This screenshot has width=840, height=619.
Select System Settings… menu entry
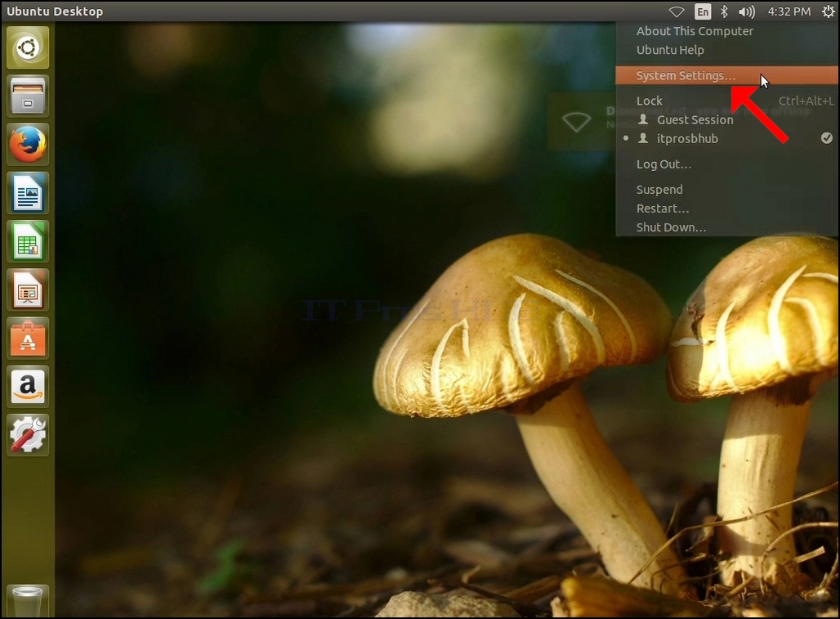pyautogui.click(x=727, y=75)
